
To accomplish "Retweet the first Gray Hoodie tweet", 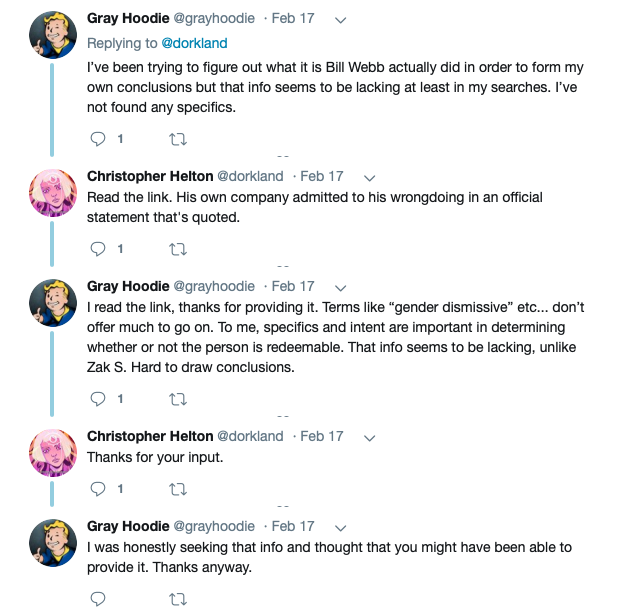I will coord(178,139).
